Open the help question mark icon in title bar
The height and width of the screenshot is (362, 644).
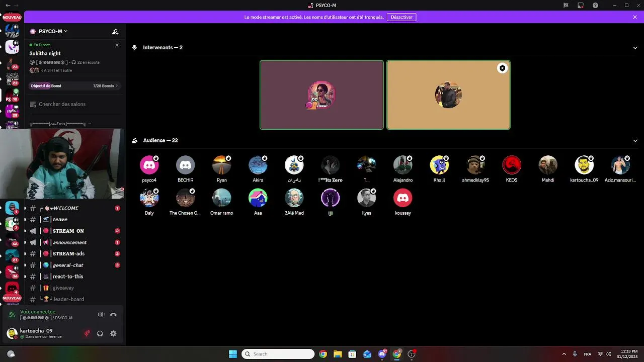click(x=596, y=5)
